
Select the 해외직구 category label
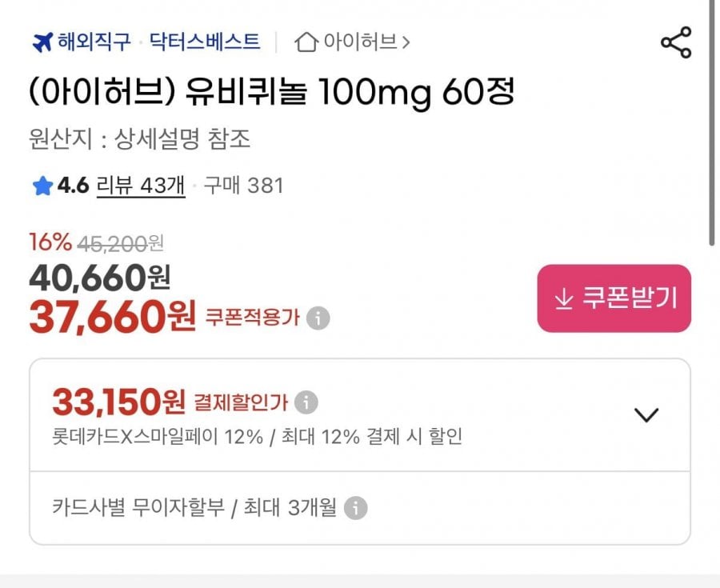coord(94,42)
